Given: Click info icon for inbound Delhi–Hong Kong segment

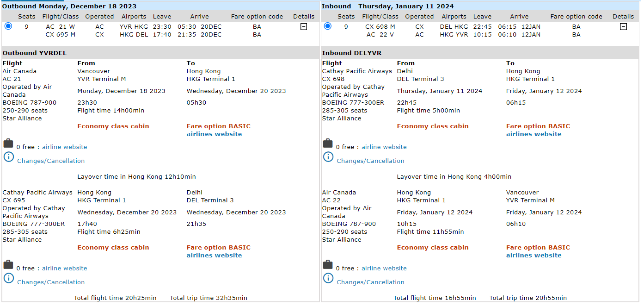Looking at the screenshot, I should pos(328,157).
